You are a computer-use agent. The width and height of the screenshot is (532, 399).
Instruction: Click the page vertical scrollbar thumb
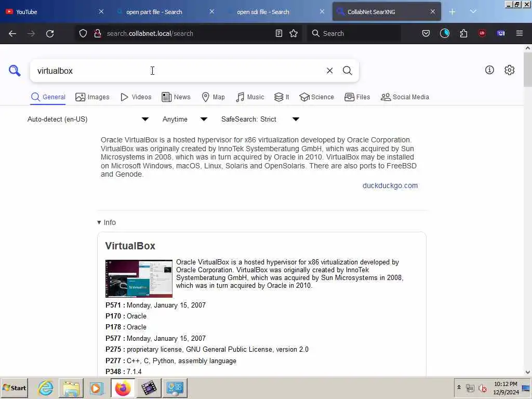point(528,70)
